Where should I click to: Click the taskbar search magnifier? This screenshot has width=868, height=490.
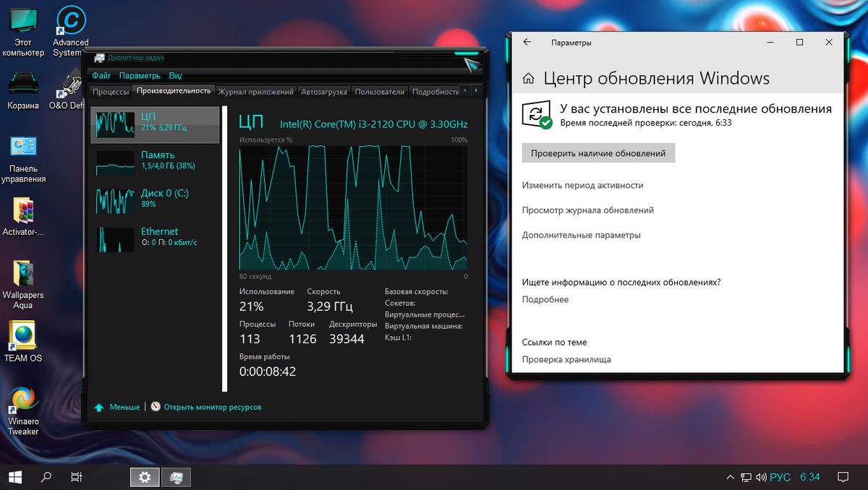click(x=46, y=477)
